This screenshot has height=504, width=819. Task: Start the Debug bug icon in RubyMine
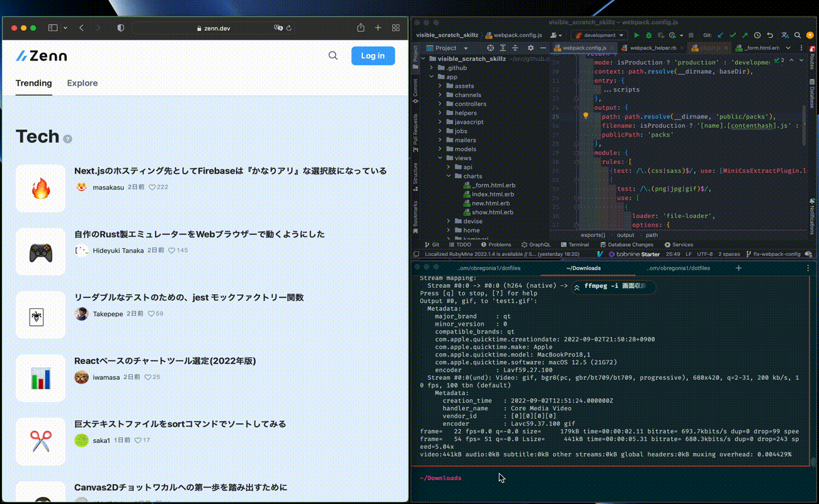click(x=649, y=35)
